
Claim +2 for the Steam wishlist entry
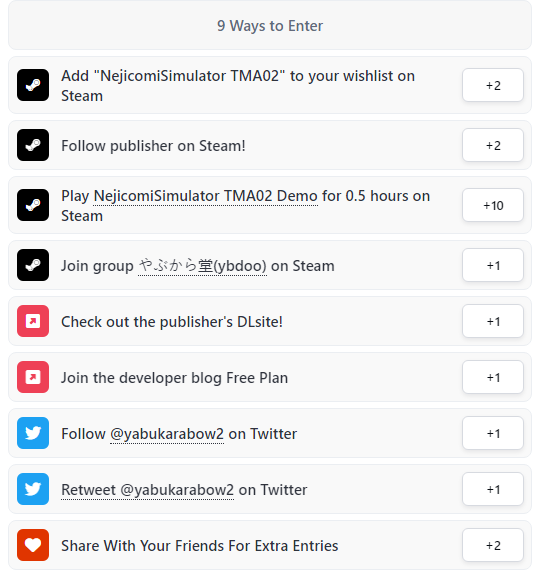[493, 85]
